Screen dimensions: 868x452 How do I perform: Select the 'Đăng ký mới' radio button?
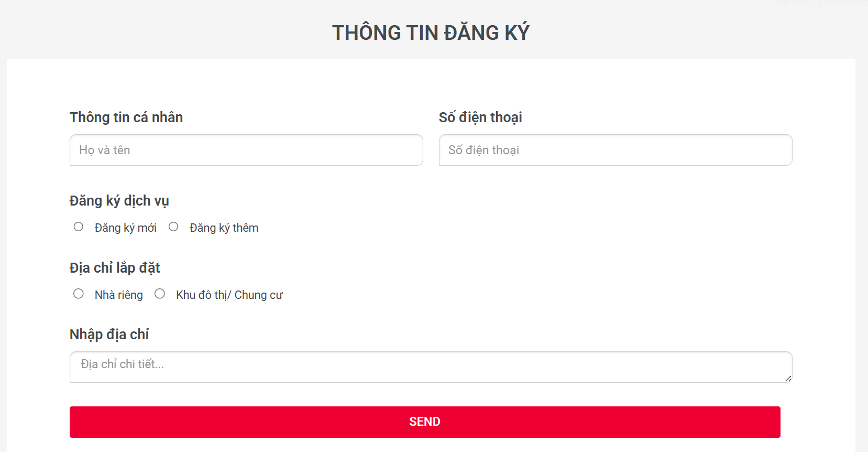click(79, 226)
